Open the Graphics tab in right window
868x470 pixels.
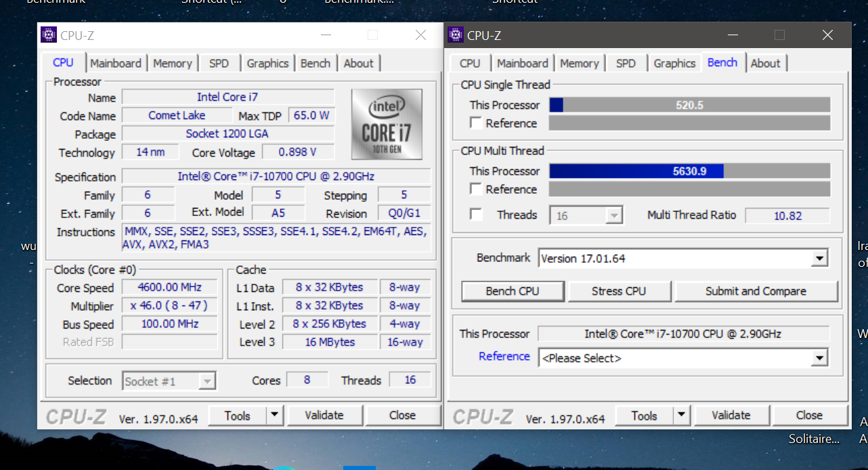(x=674, y=63)
